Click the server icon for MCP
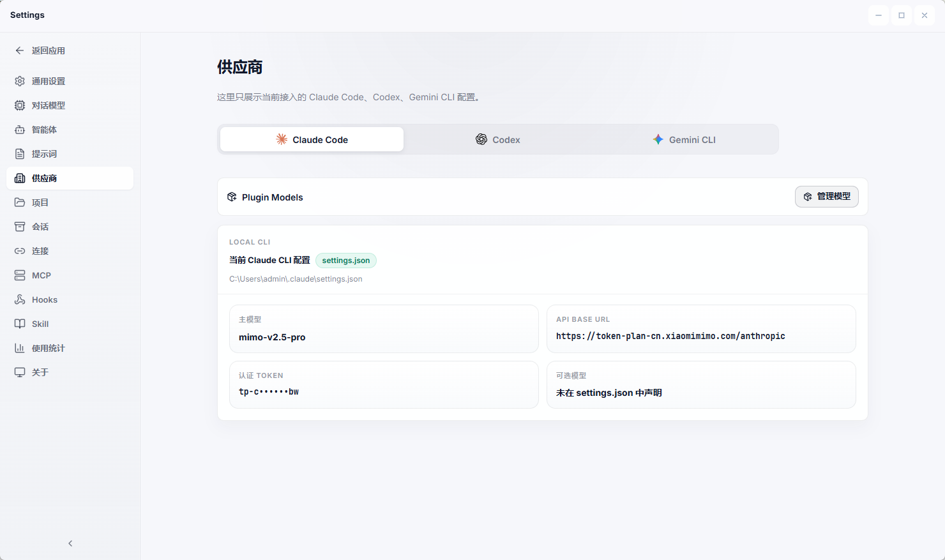Viewport: 945px width, 560px height. pos(20,275)
